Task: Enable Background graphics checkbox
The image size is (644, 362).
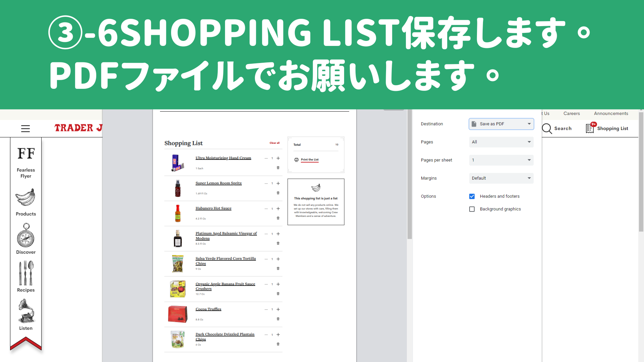Action: point(472,209)
